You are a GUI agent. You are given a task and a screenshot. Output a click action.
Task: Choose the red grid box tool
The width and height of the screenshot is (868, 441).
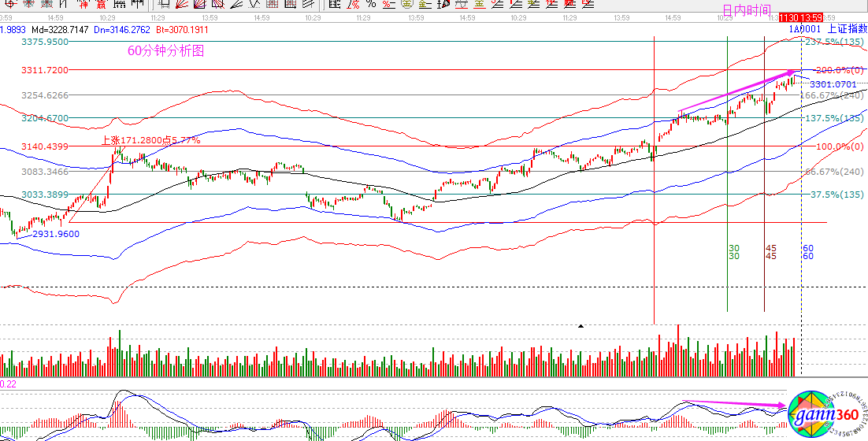(x=272, y=5)
